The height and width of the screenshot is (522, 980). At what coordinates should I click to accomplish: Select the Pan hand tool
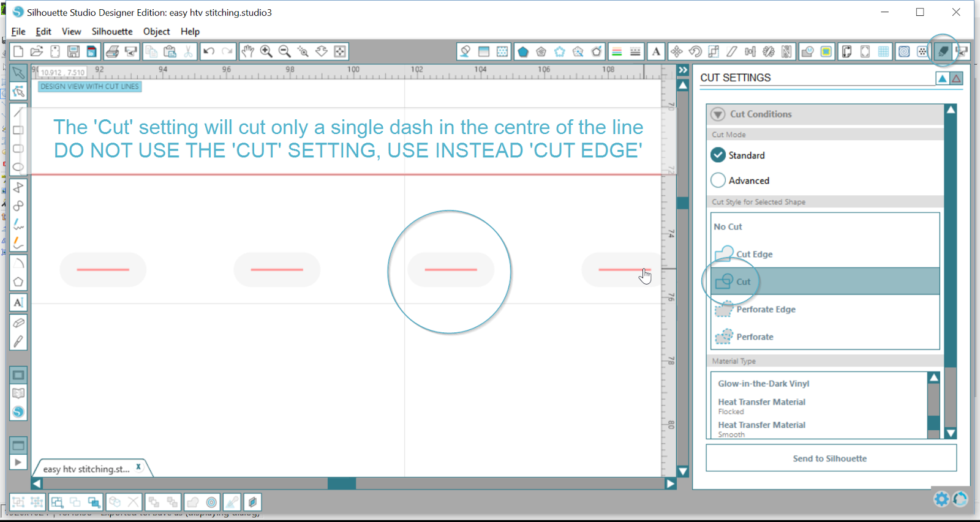pos(247,51)
